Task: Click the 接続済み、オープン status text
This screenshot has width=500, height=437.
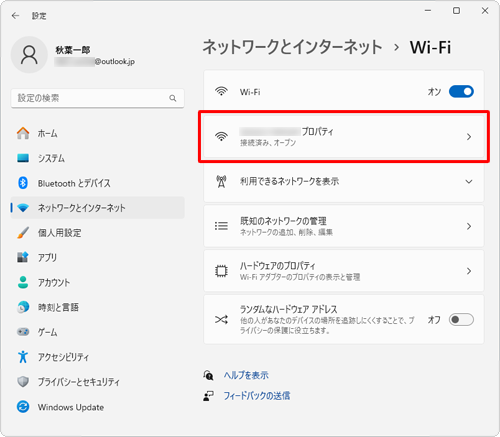Action: [x=268, y=143]
